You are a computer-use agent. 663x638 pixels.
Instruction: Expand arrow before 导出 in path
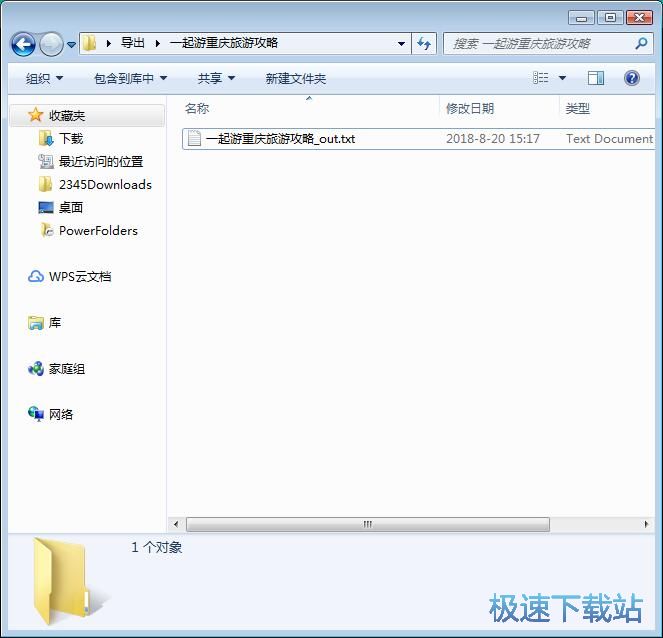[109, 43]
